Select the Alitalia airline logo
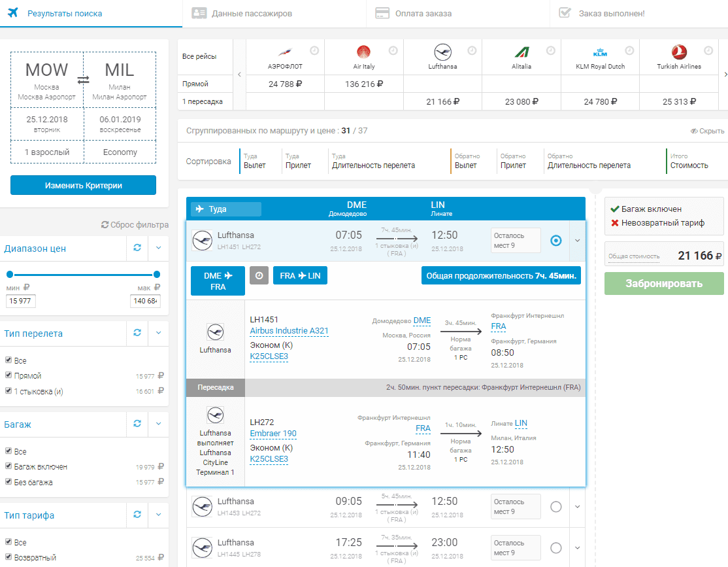This screenshot has height=567, width=728. (522, 52)
